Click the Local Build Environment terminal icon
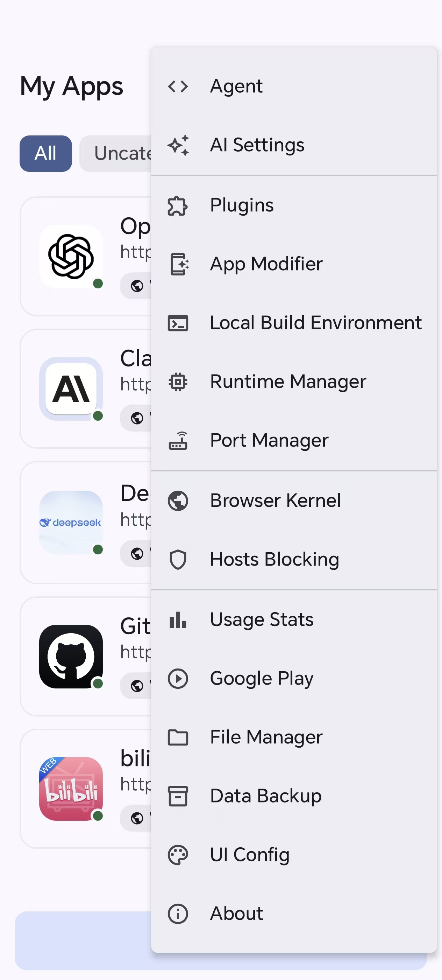Viewport: 442px width, 980px height. click(x=178, y=323)
